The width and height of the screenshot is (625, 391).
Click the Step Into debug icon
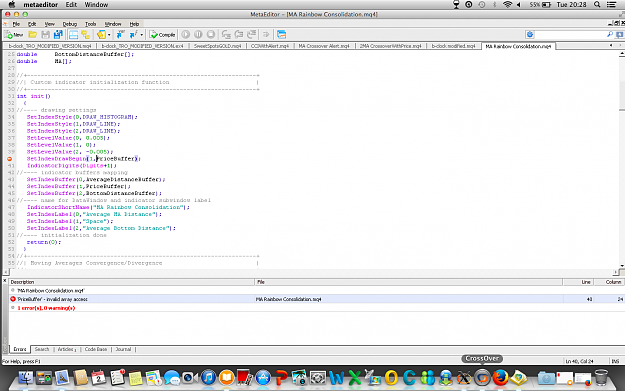(226, 35)
